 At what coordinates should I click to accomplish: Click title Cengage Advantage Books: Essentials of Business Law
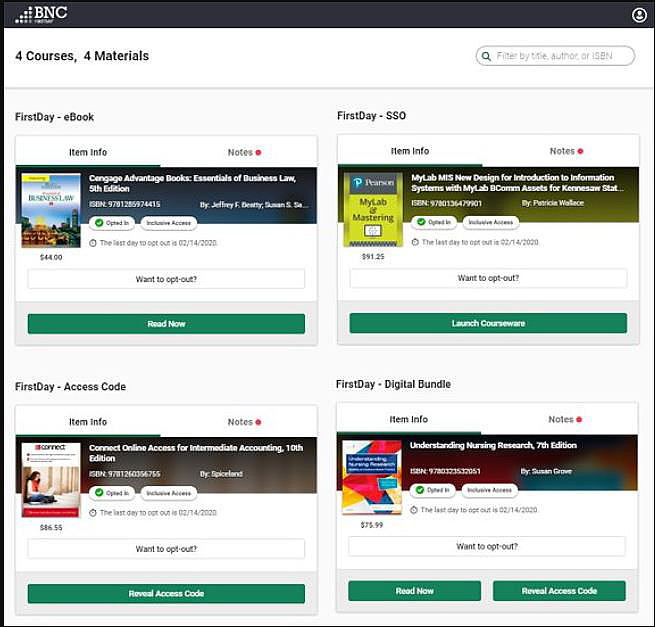pos(193,183)
